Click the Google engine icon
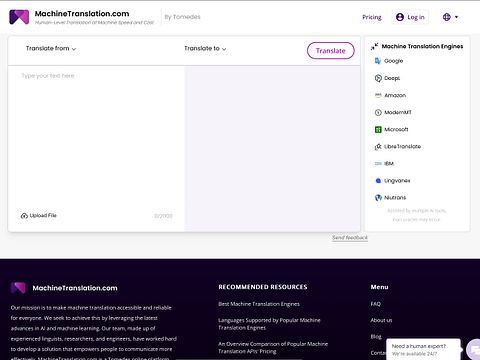 pyautogui.click(x=378, y=61)
